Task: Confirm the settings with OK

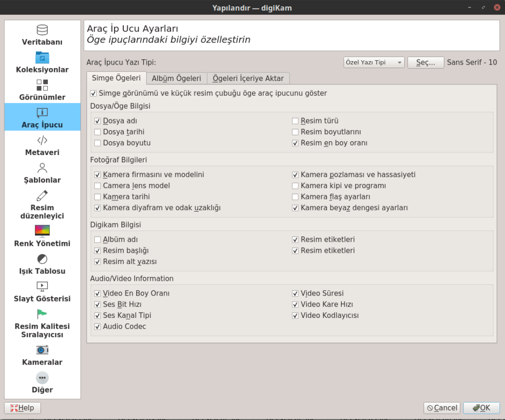Action: coord(481,408)
